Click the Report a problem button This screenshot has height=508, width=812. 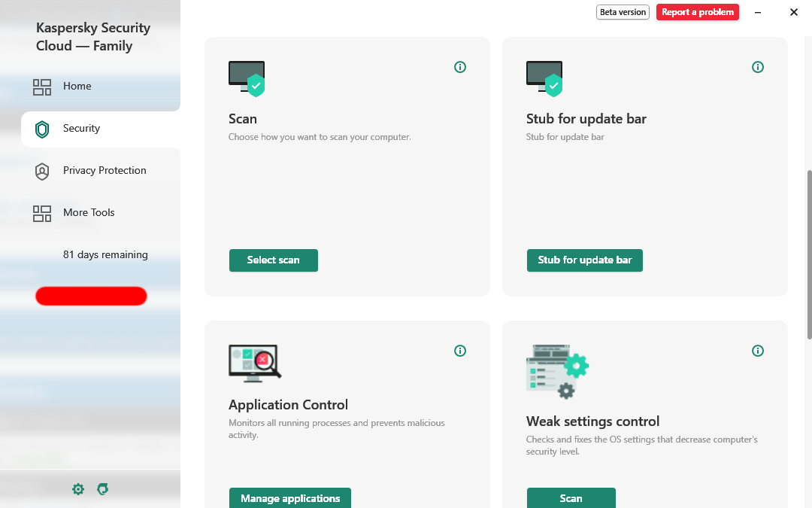tap(698, 12)
